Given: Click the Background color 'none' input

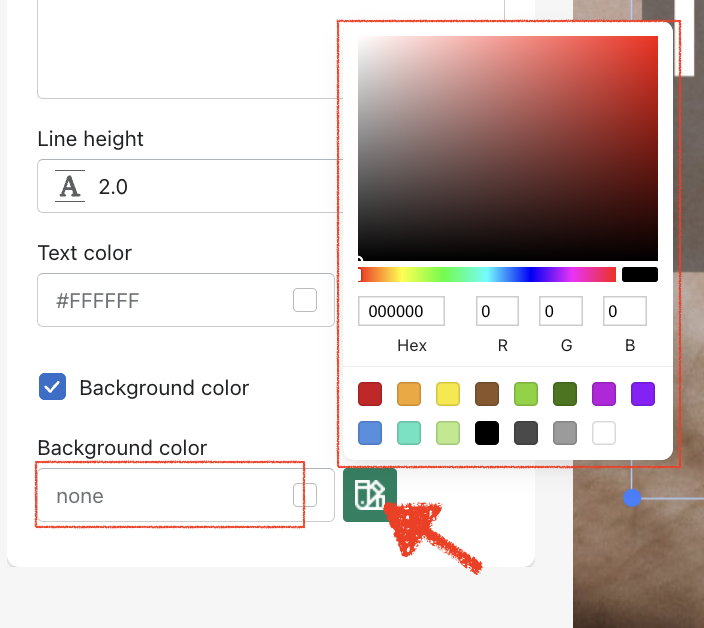Looking at the screenshot, I should [186, 495].
